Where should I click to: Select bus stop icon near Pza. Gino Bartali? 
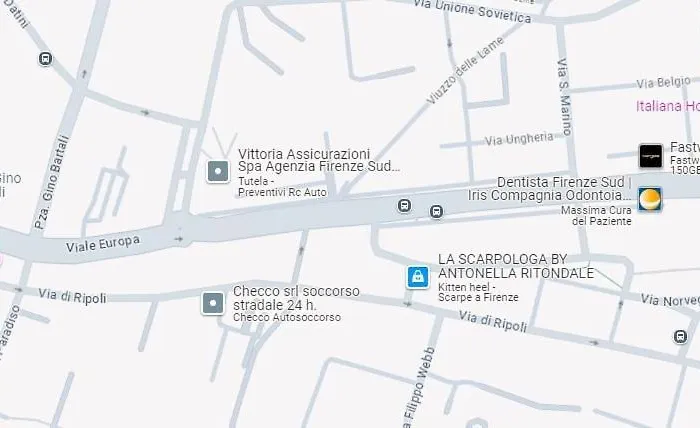coord(45,58)
